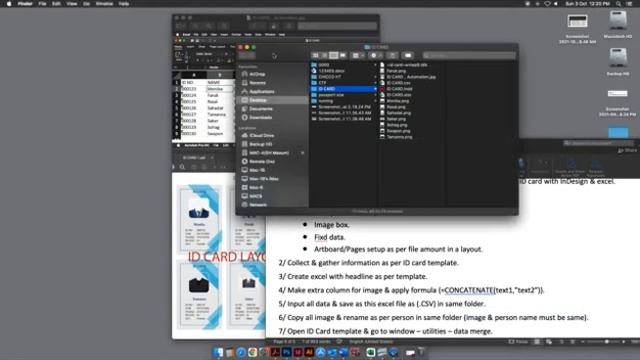Select Desktop in Finder sidebar

point(272,100)
